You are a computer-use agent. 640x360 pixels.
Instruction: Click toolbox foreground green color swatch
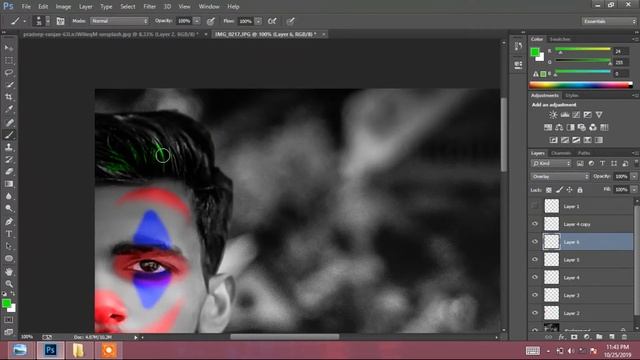click(x=6, y=303)
